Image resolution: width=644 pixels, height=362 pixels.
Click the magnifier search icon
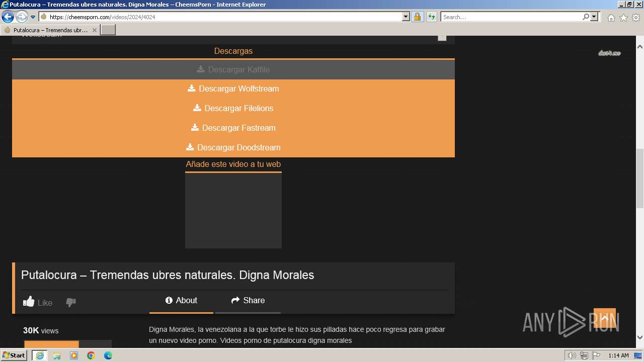pyautogui.click(x=586, y=17)
